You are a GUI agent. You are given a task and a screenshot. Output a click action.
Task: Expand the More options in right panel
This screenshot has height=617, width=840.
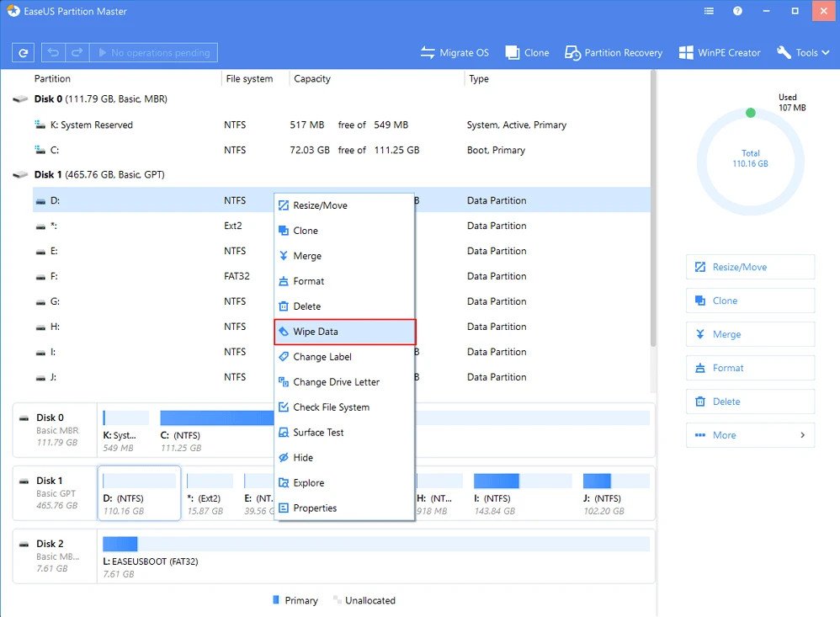(749, 435)
